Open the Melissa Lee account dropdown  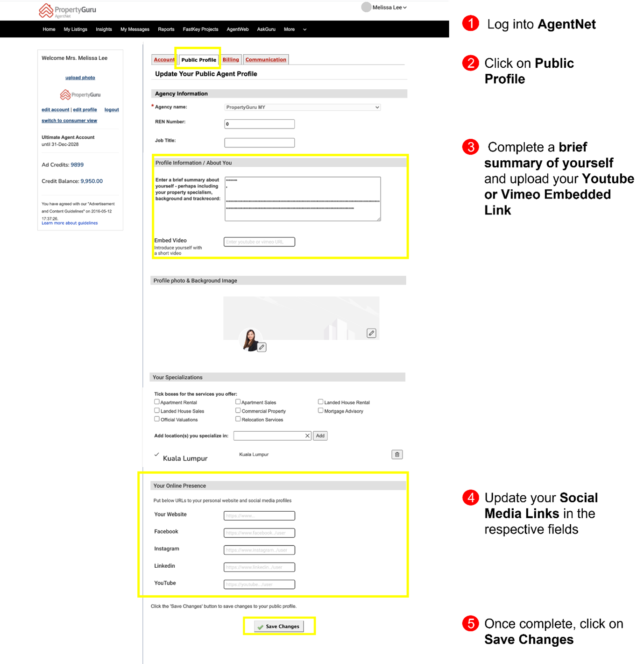[x=389, y=7]
